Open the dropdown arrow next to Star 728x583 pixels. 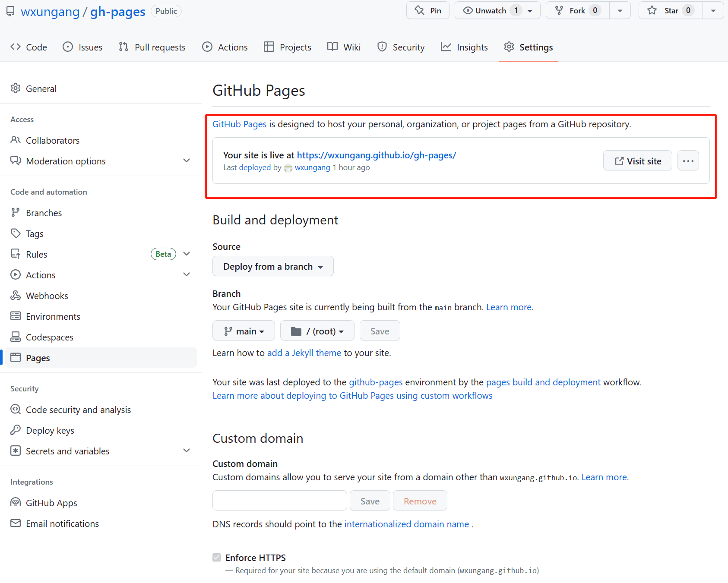pos(713,10)
